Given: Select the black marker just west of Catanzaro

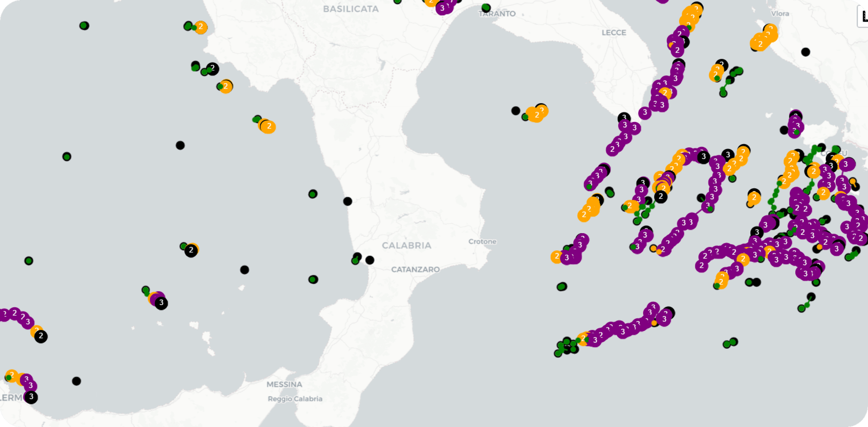Looking at the screenshot, I should [x=370, y=260].
